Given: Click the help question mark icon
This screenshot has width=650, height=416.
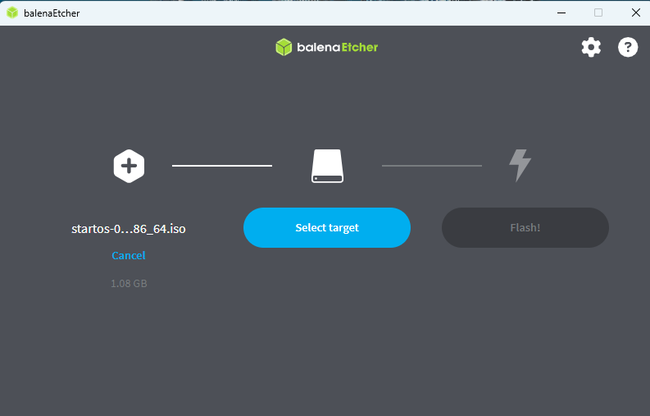Looking at the screenshot, I should (627, 47).
